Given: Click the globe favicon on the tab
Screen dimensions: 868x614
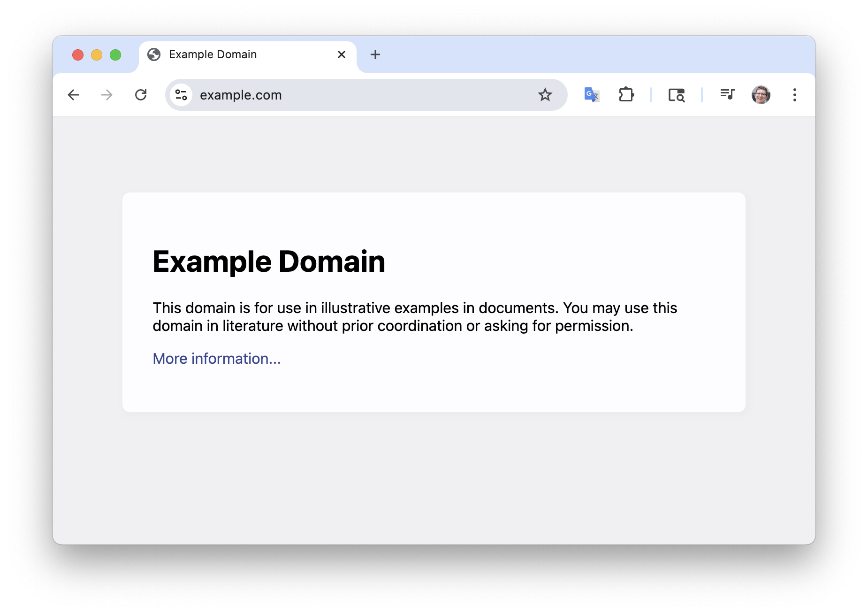Looking at the screenshot, I should point(154,54).
